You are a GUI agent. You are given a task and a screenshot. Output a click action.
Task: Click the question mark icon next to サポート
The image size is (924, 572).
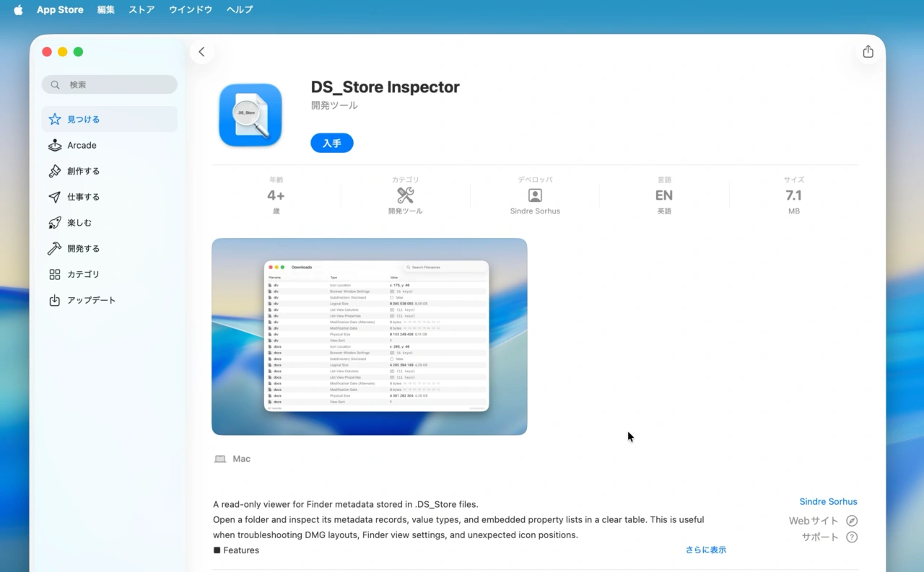click(852, 537)
